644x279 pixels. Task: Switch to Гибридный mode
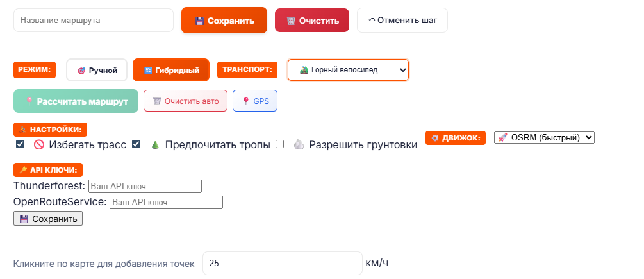(171, 70)
